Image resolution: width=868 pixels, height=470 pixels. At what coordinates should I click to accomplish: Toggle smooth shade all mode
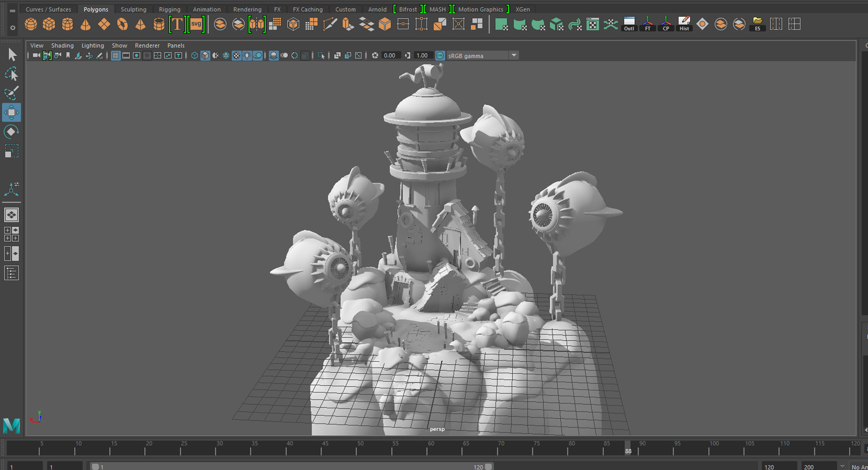(x=205, y=56)
